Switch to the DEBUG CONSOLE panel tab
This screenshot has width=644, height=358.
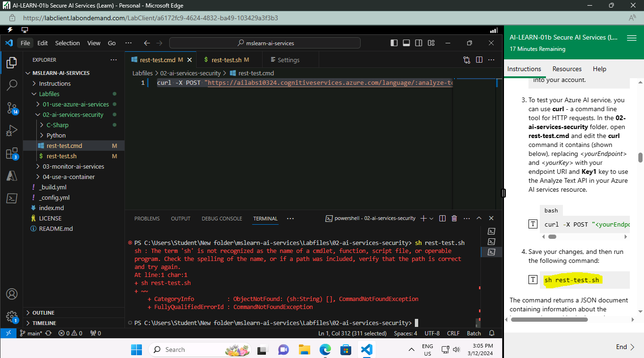pos(222,219)
